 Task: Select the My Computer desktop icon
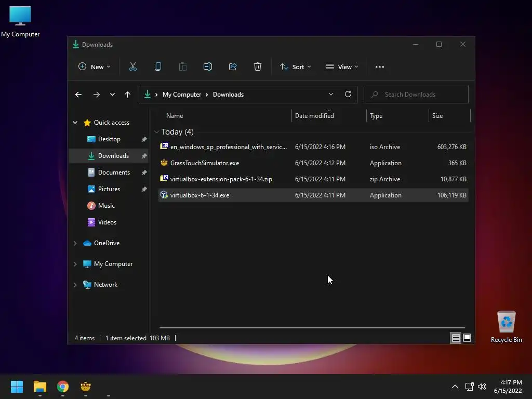click(x=20, y=21)
